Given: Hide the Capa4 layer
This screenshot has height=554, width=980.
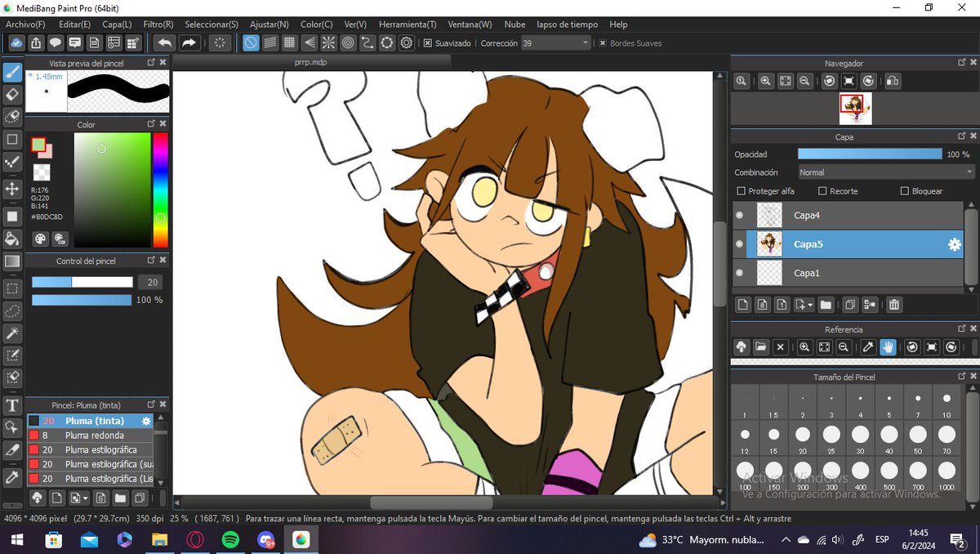Looking at the screenshot, I should [740, 216].
